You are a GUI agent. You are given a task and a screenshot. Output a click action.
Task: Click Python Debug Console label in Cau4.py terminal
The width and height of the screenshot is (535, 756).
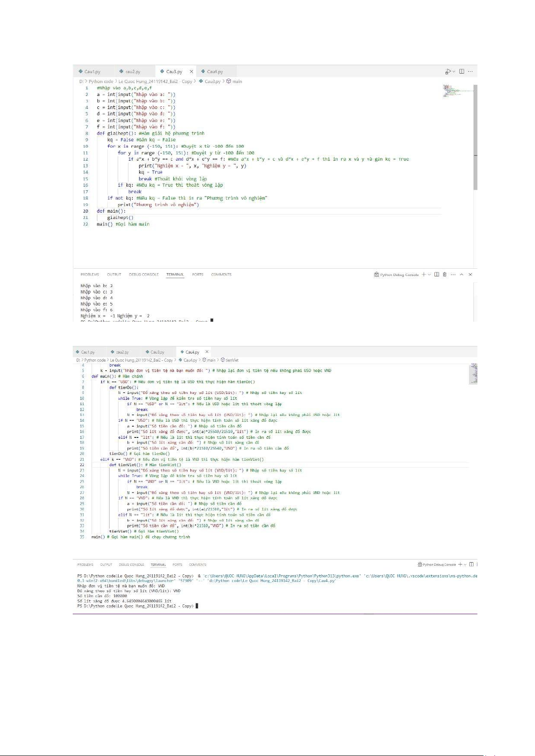(437, 565)
